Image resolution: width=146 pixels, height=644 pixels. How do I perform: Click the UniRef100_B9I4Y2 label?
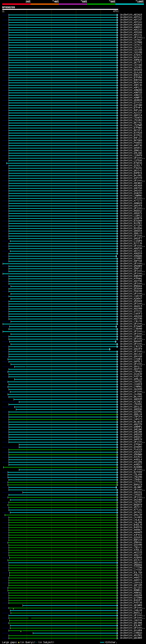(x=131, y=58)
